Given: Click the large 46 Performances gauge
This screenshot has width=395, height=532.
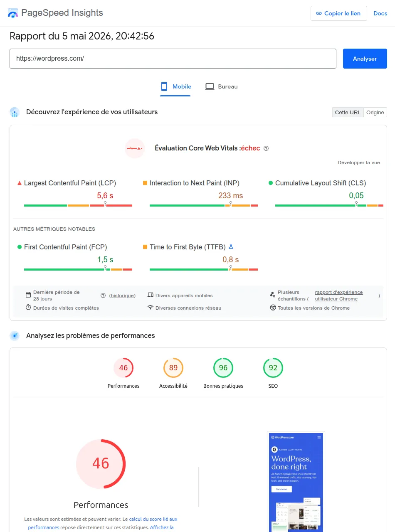Looking at the screenshot, I should pyautogui.click(x=101, y=463).
